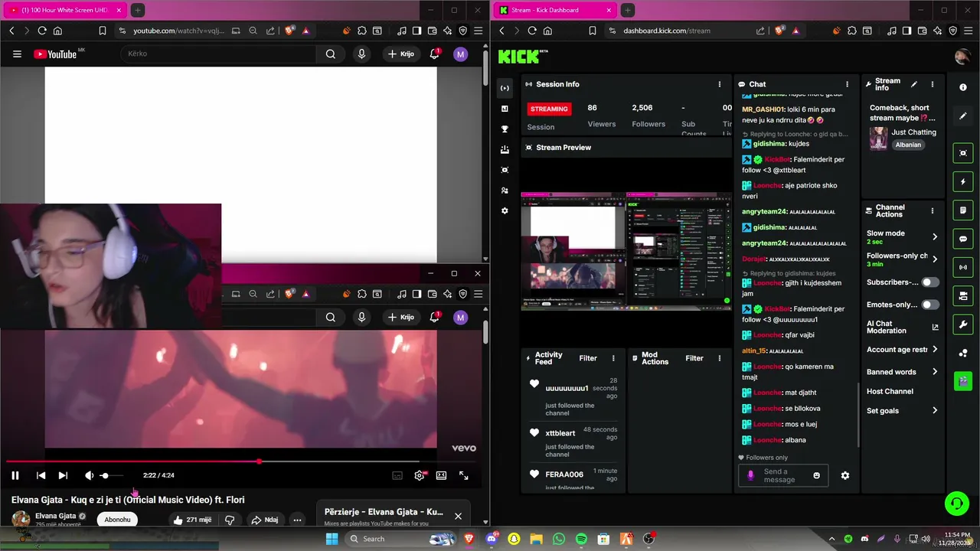Open AI Chat Moderation external link

point(935,327)
